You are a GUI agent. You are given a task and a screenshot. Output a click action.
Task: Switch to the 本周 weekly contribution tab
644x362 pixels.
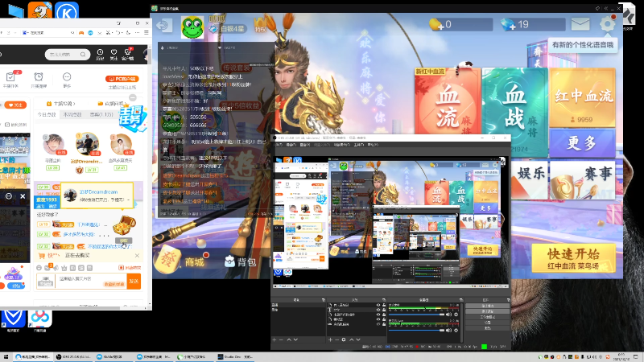[x=72, y=114]
